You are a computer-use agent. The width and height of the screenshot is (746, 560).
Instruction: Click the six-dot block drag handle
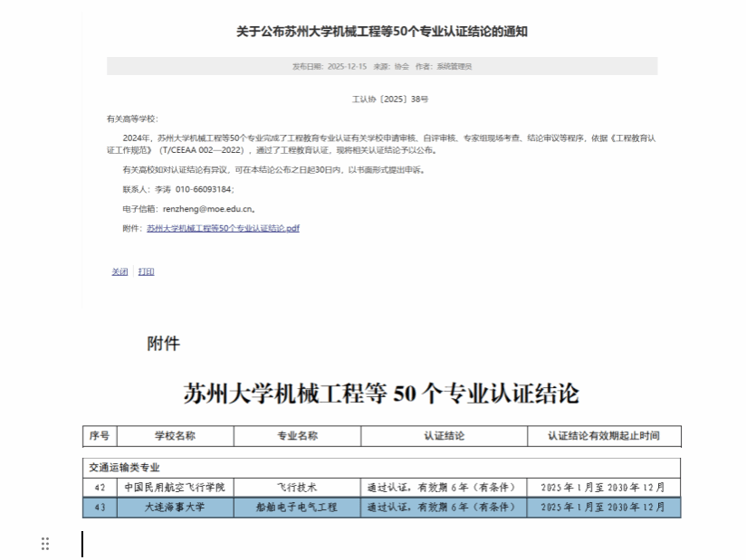[45, 544]
